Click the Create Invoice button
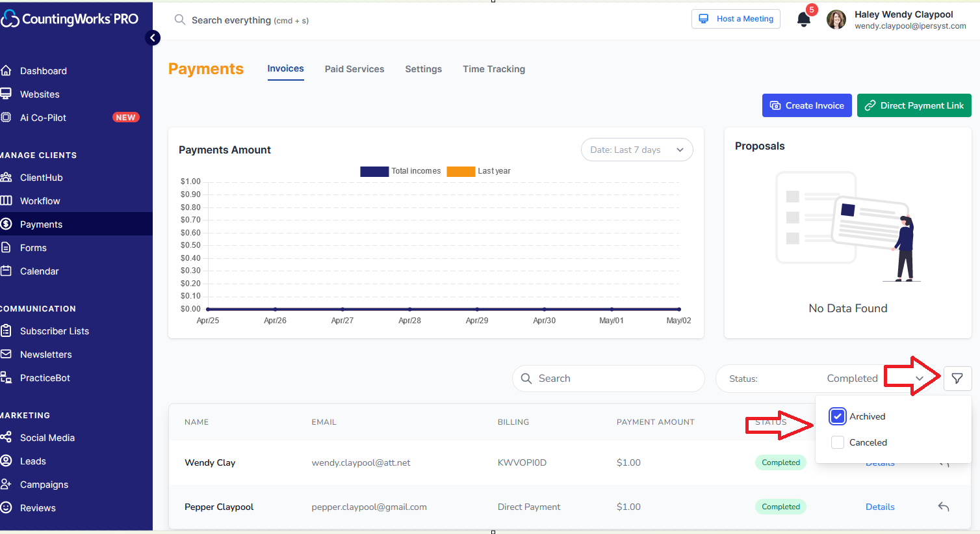 806,105
